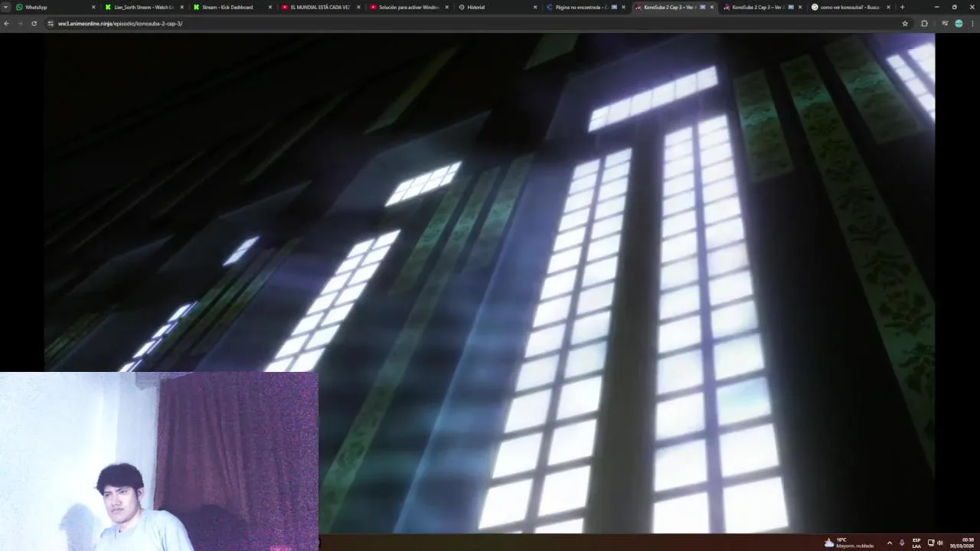980x551 pixels.
Task: Close the WhatsApp tab
Action: pos(93,7)
